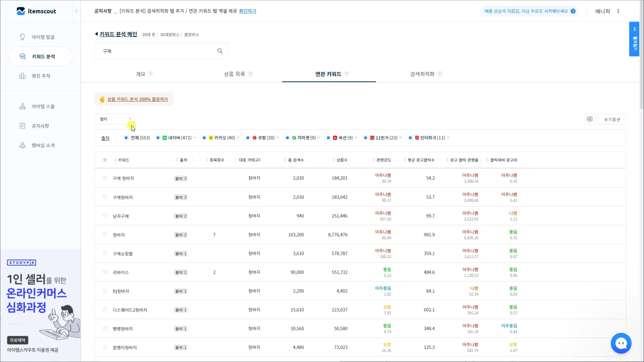
Task: Click the itemscout logo
Action: (x=36, y=11)
